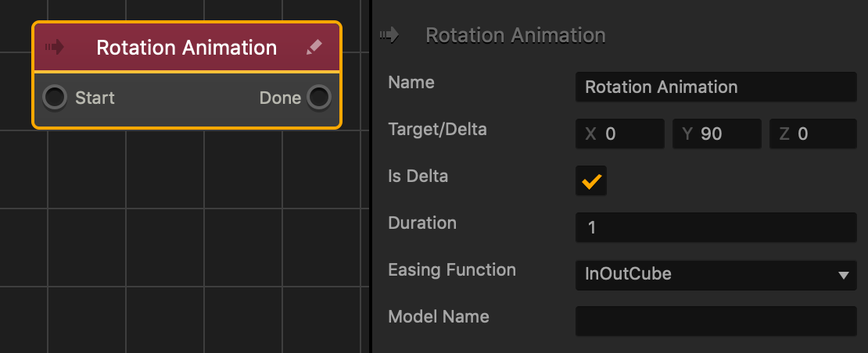Viewport: 868px width, 353px height.
Task: Click the arrow icon in node title bar
Action: 54,47
